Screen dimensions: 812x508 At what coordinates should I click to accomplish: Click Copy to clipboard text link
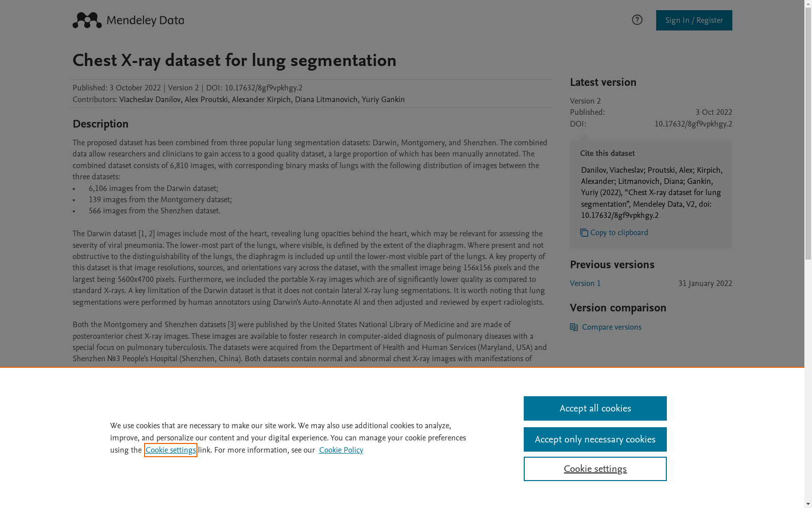coord(619,233)
